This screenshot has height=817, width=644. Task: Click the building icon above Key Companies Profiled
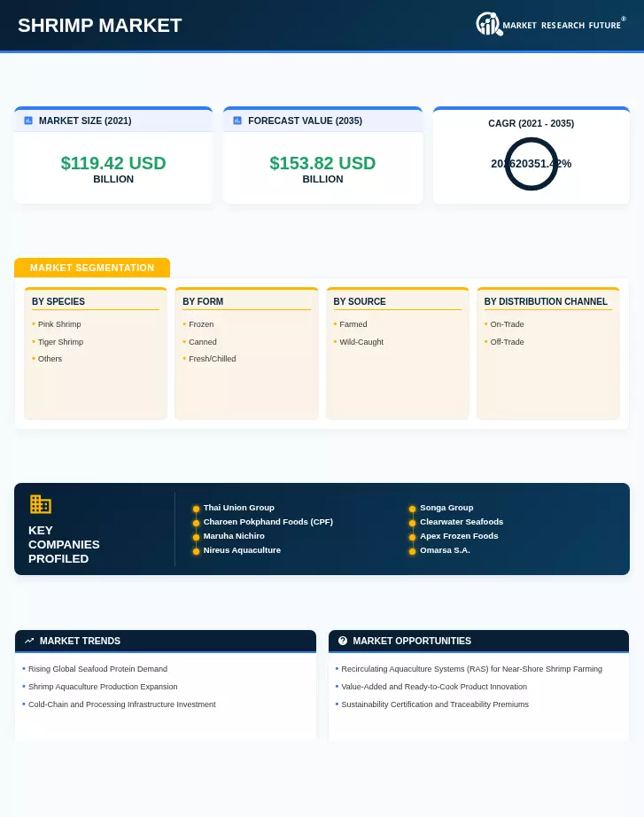coord(40,504)
